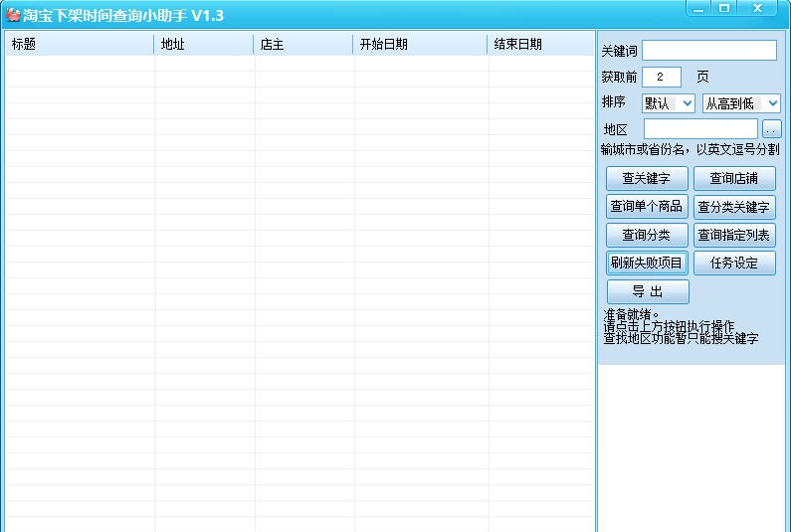Sort by the 标题 column header
The image size is (791, 532).
pos(80,45)
